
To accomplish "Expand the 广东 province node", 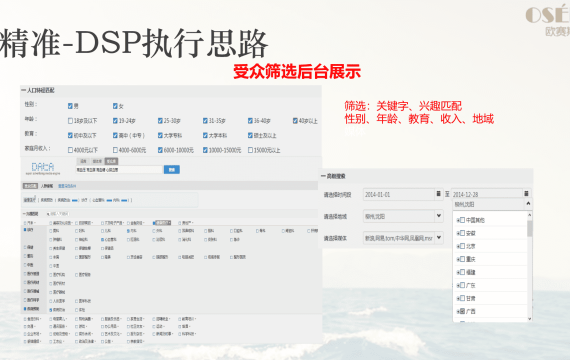I will coord(458,285).
